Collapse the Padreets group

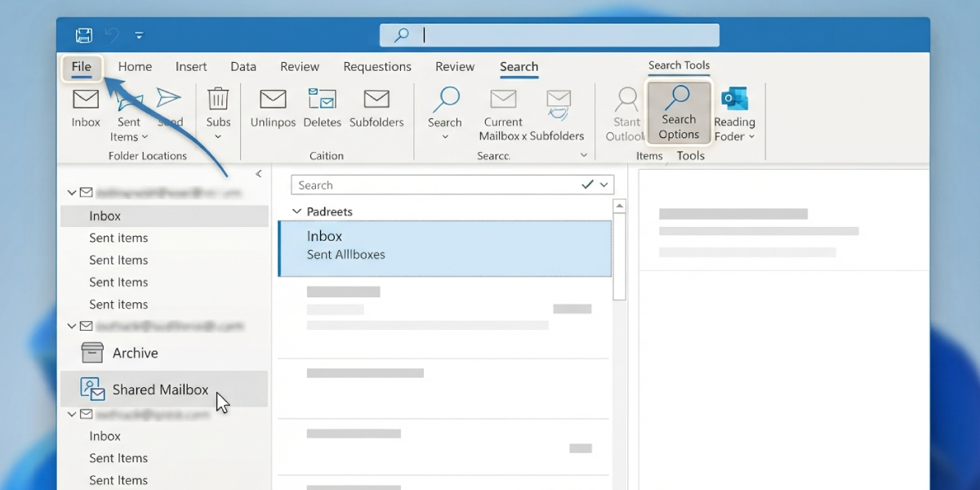coord(296,212)
